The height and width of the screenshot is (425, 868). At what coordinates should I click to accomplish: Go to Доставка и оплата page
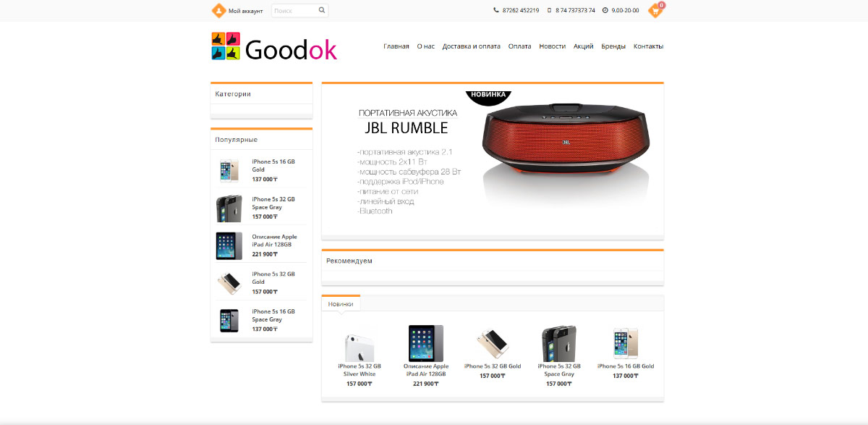point(472,46)
